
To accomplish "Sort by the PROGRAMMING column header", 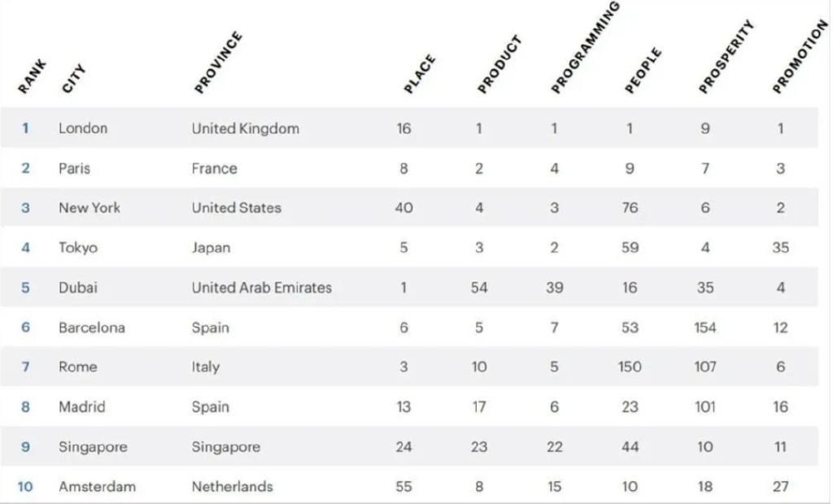I will (x=585, y=48).
